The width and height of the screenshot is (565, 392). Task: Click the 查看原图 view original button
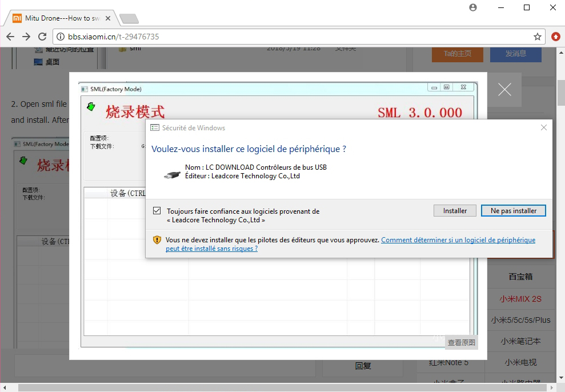coord(462,342)
